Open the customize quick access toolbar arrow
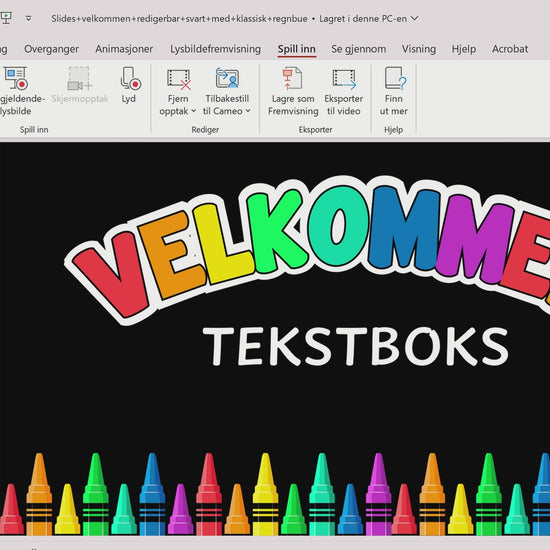The height and width of the screenshot is (550, 550). click(x=28, y=18)
